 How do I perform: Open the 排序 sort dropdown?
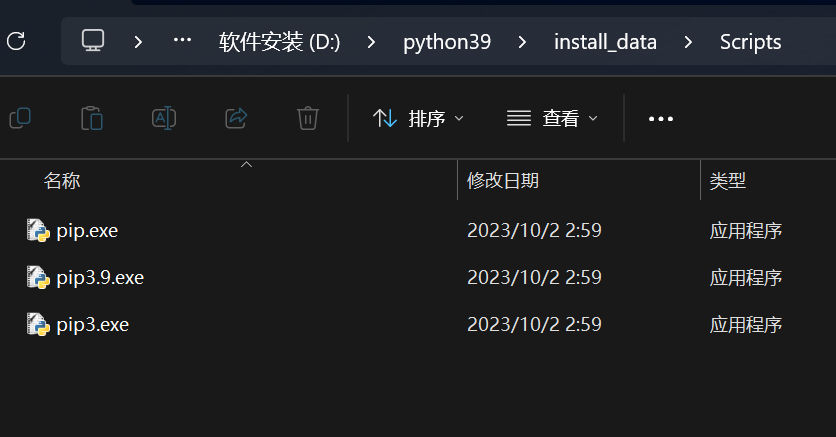click(419, 118)
